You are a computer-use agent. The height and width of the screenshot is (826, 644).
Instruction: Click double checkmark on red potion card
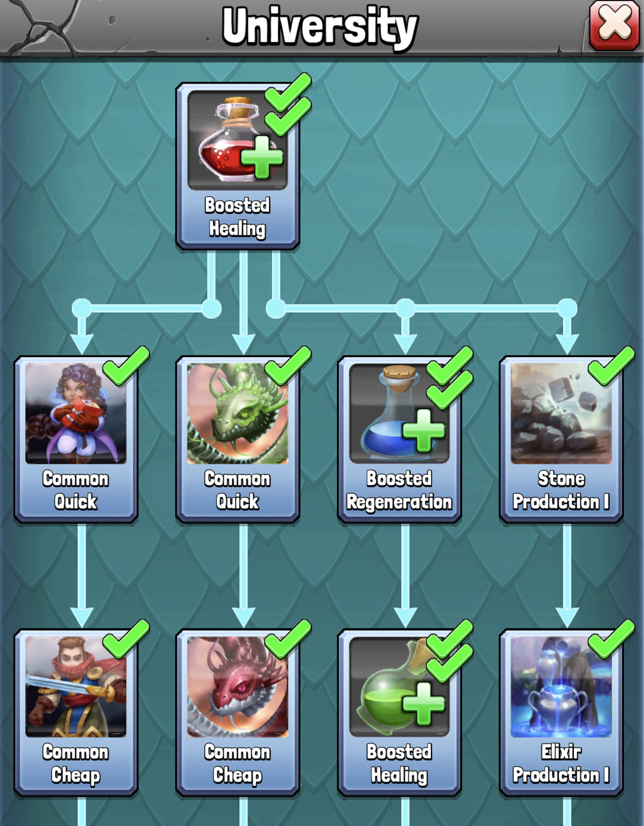288,104
